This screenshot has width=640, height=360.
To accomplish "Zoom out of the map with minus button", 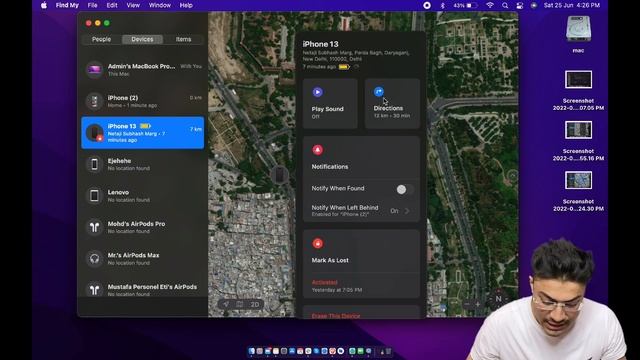I will point(467,304).
